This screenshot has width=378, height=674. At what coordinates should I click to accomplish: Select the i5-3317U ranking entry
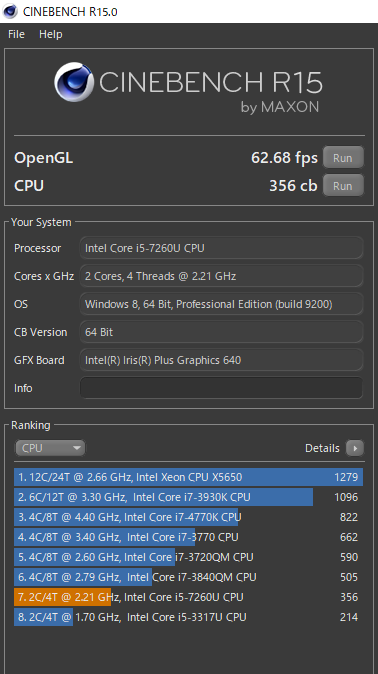(x=188, y=617)
